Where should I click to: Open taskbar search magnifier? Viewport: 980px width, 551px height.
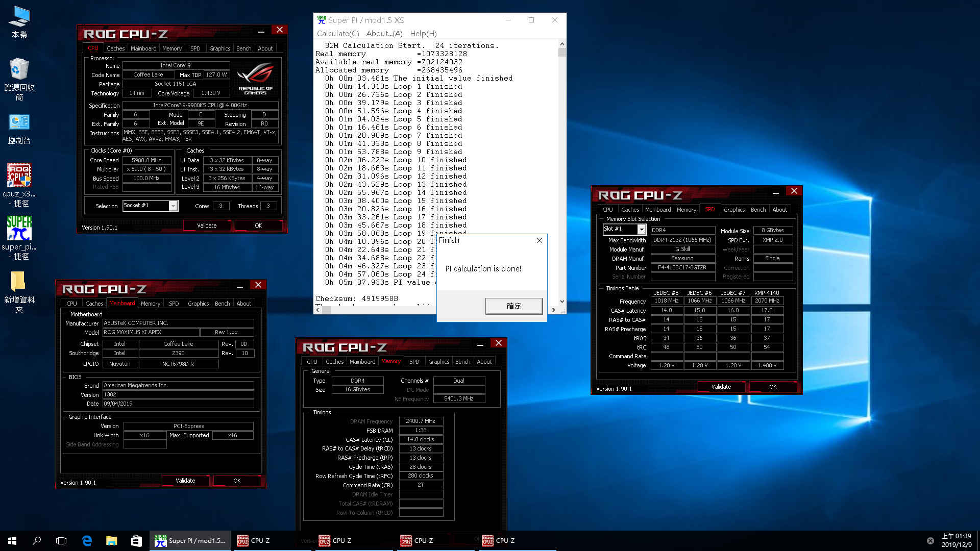point(37,541)
